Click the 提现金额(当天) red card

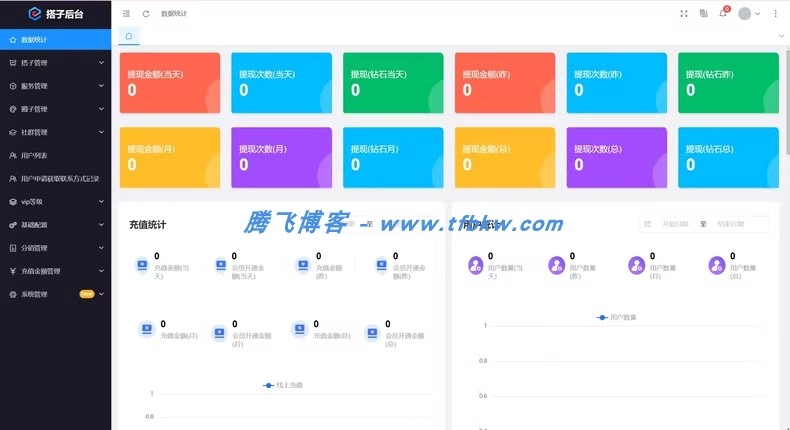point(170,83)
